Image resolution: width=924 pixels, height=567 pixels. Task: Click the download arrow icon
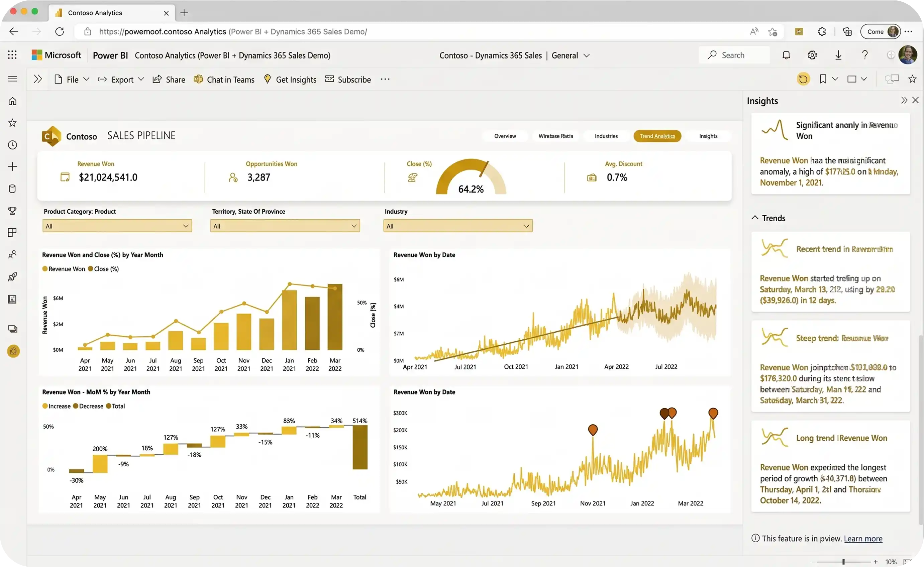838,55
